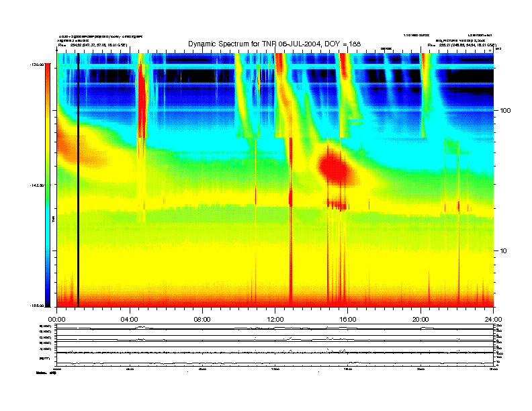Click the 24:00 time axis label
Viewport: 532px width, 411px height.
coord(493,320)
